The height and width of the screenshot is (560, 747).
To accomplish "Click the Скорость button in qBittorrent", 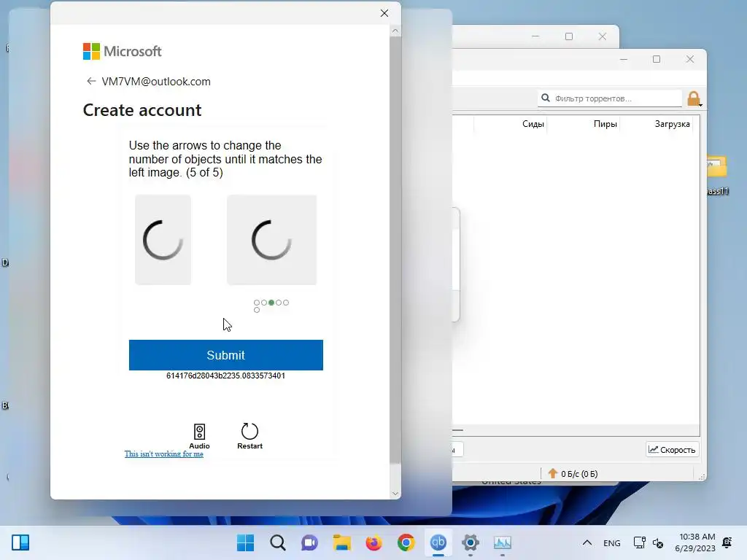I will point(672,449).
